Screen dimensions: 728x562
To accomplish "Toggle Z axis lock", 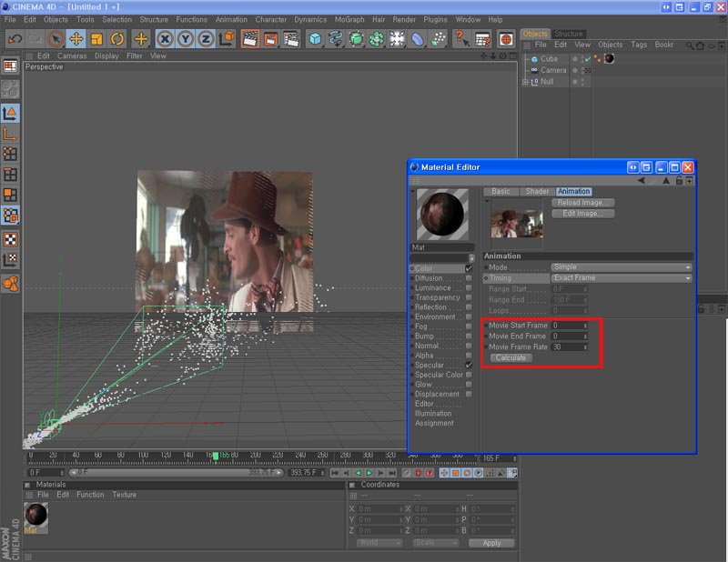I will 206,39.
